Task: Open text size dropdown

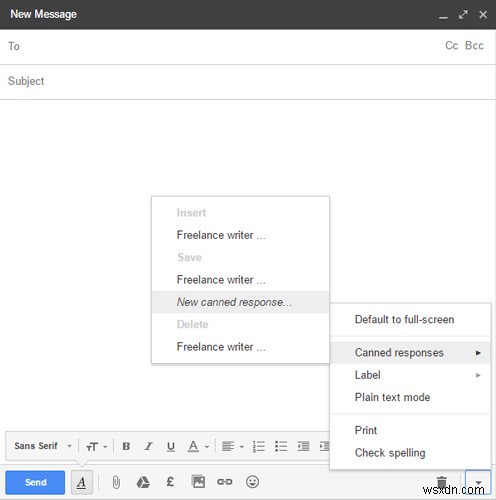Action: click(x=97, y=446)
